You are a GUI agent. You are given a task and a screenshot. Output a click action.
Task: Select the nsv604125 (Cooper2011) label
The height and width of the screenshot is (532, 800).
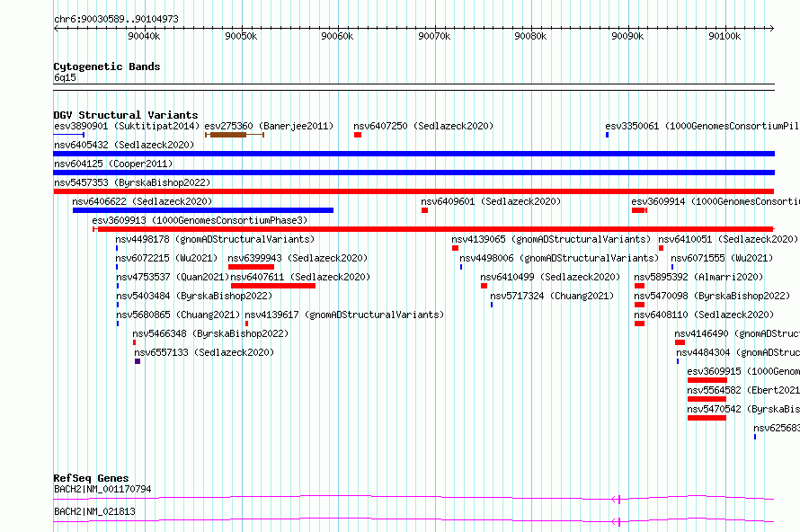(113, 164)
